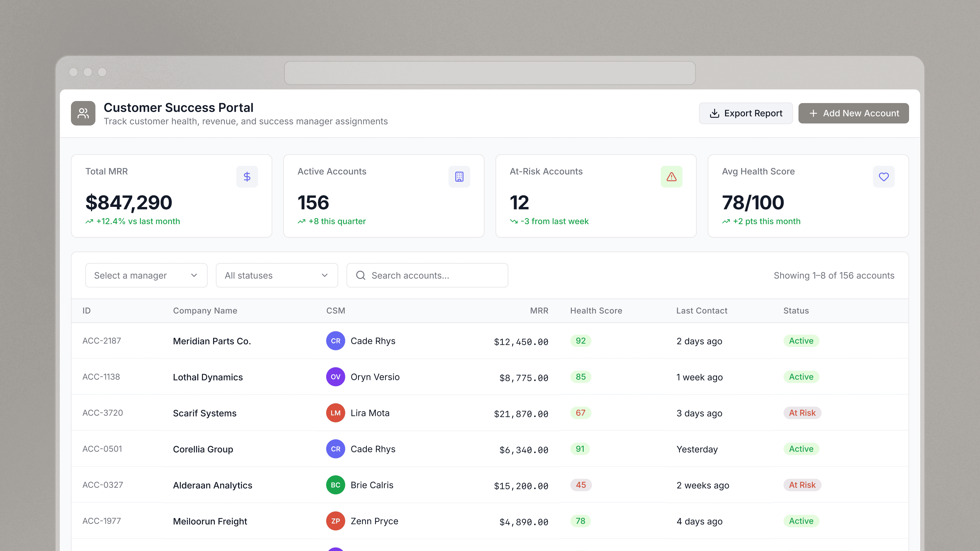This screenshot has height=551, width=980.
Task: Sort by the Status column header
Action: (x=796, y=311)
